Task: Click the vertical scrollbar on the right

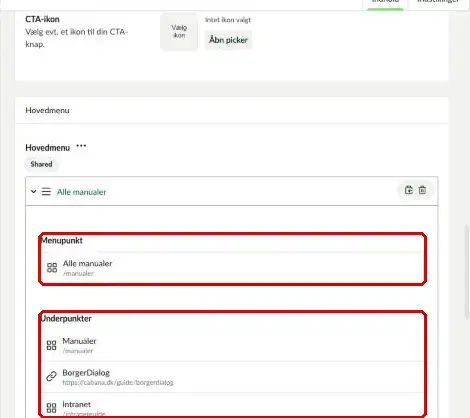Action: (467, 272)
